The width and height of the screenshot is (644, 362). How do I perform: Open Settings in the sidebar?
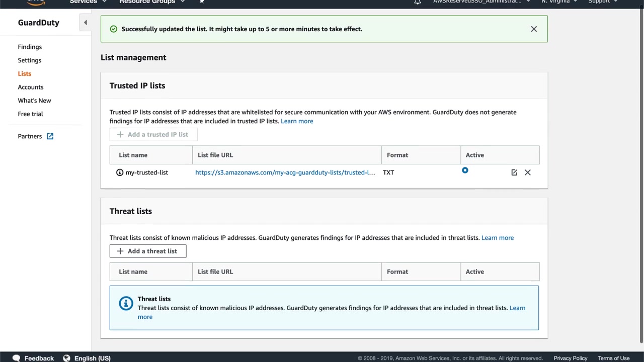pyautogui.click(x=30, y=60)
